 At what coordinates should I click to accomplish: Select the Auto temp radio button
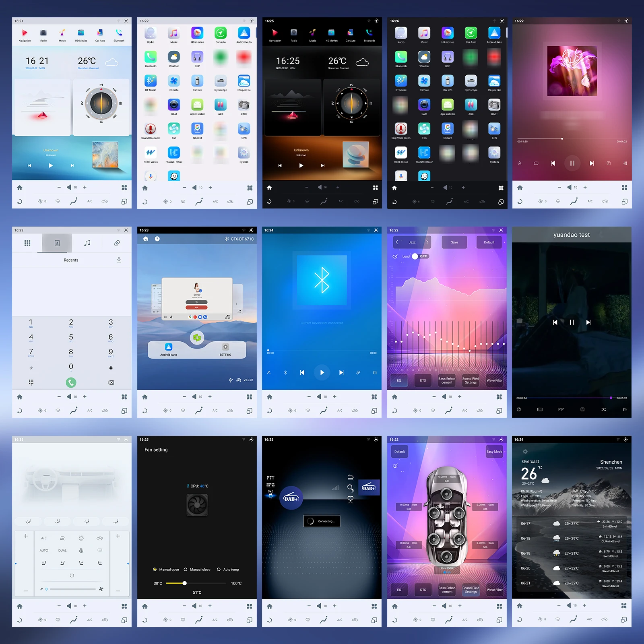[x=219, y=570]
